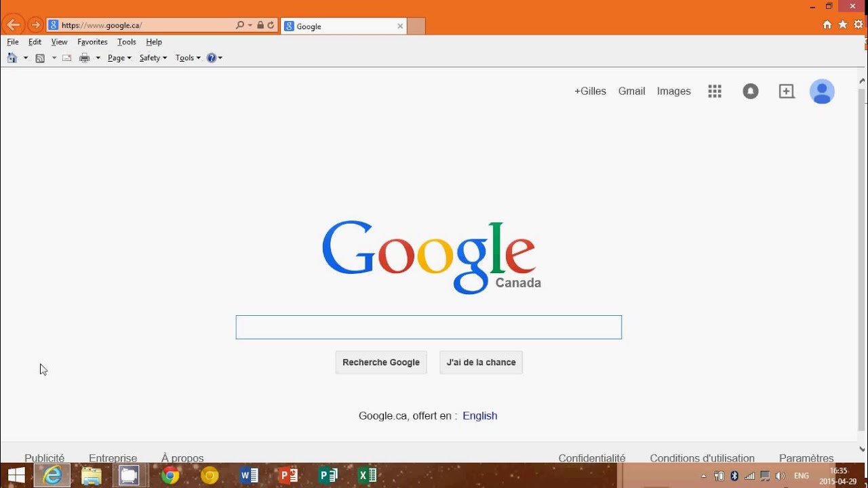Open the File menu
The image size is (868, 488).
(13, 42)
